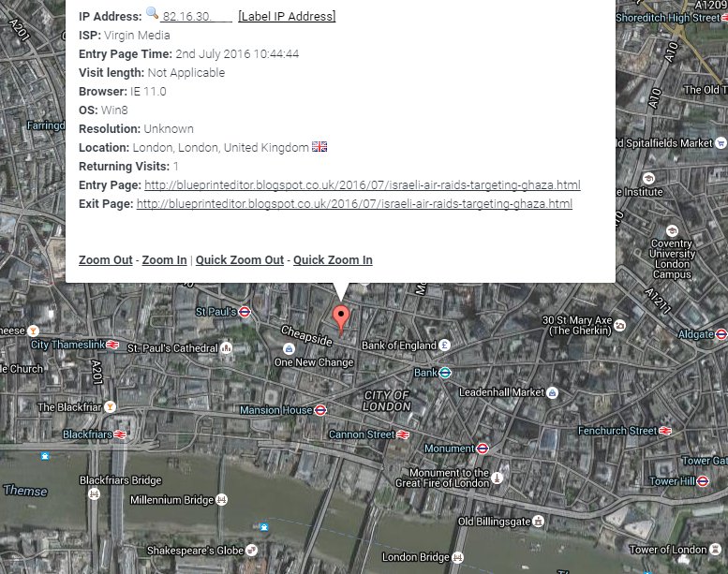
Task: Click Bank of England pound icon
Action: click(445, 345)
